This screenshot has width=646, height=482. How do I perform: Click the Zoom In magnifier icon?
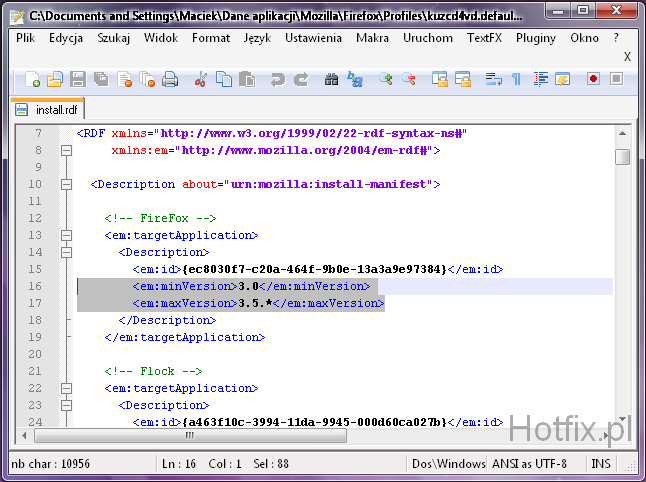(x=386, y=79)
